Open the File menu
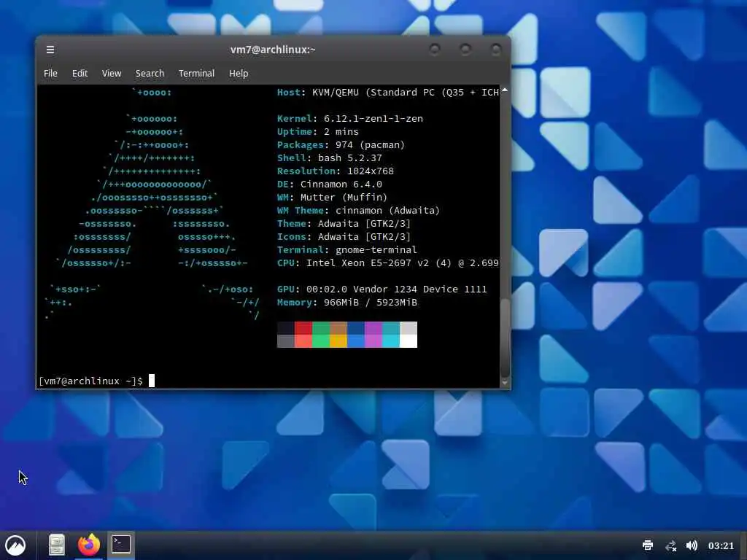Image resolution: width=747 pixels, height=560 pixels. click(50, 74)
